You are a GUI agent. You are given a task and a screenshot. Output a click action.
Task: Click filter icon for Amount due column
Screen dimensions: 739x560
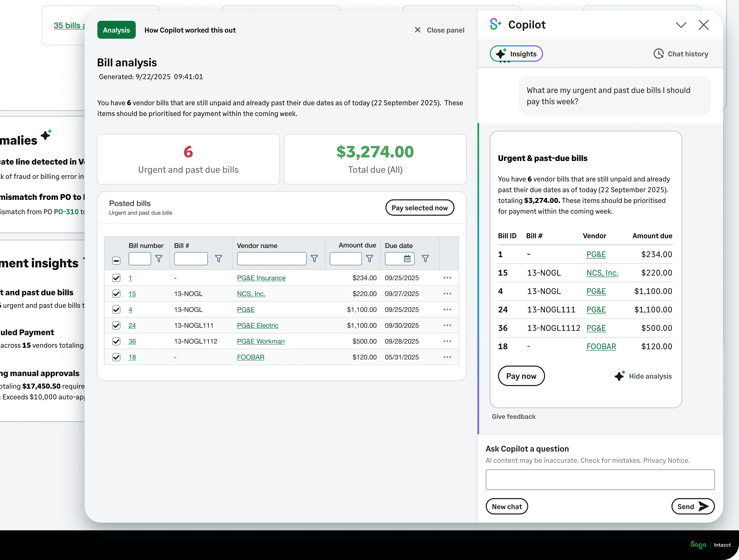(369, 259)
